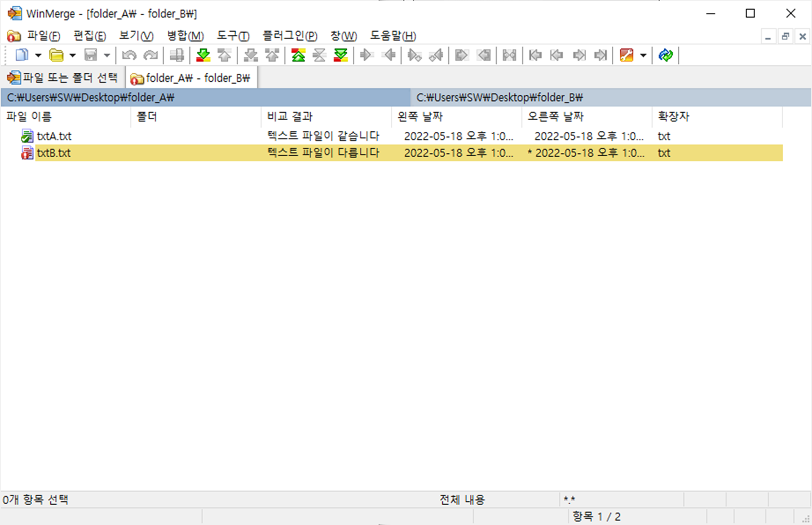
Task: Click the Refresh blue-green arrows icon
Action: tap(666, 55)
